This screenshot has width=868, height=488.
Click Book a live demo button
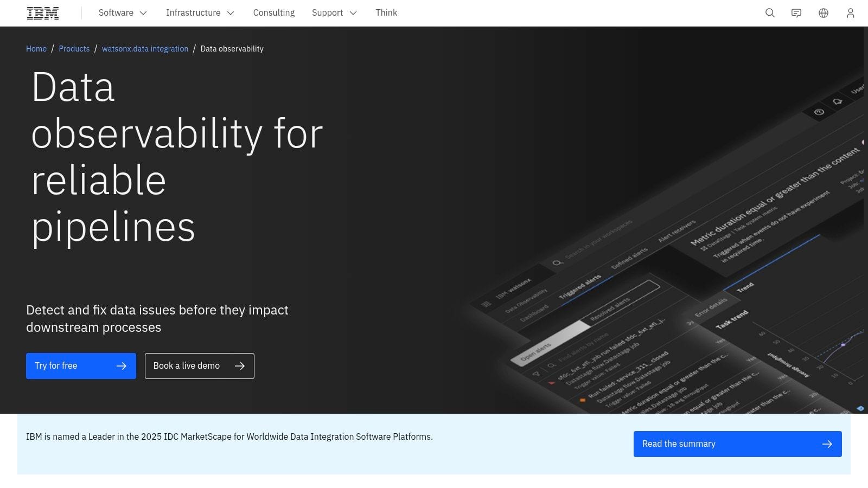click(200, 366)
